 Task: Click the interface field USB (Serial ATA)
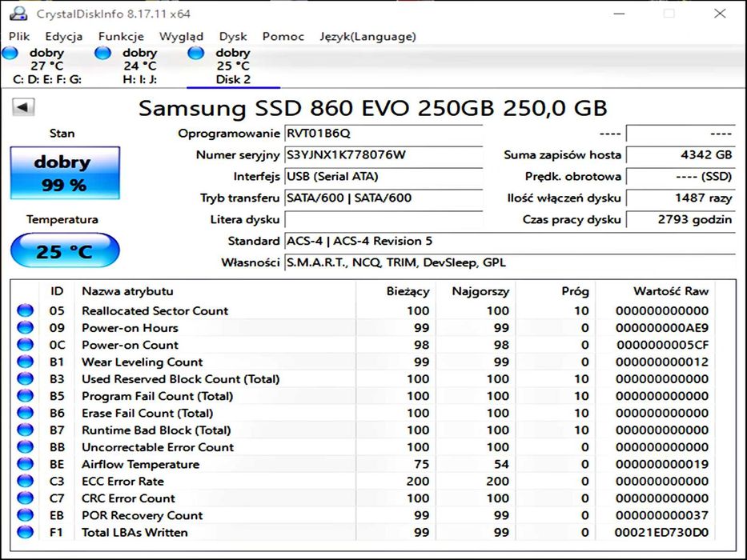tap(384, 177)
